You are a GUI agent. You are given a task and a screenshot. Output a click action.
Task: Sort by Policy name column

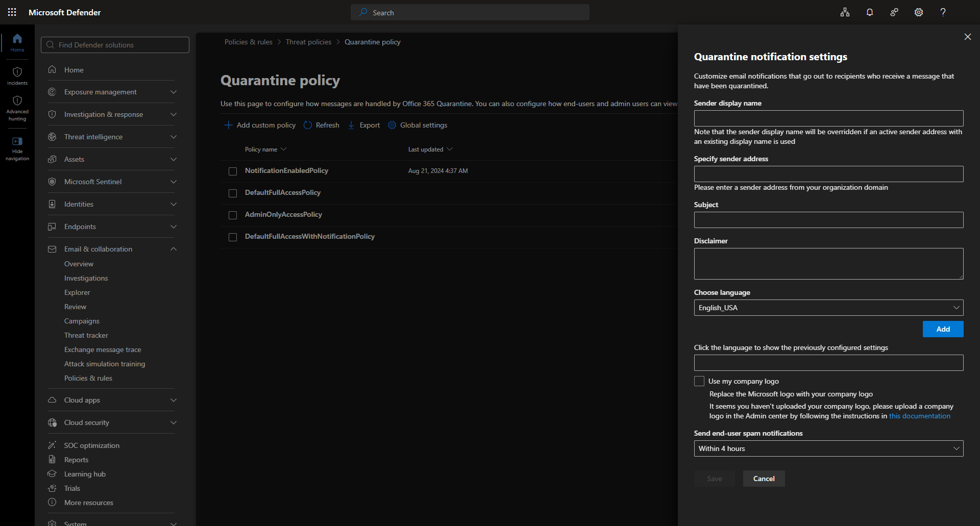265,149
